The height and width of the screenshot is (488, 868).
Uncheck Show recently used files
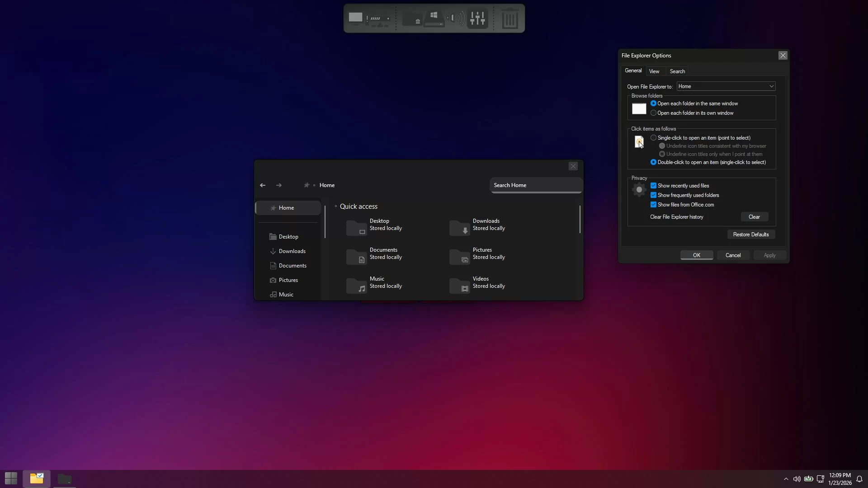[x=653, y=186]
